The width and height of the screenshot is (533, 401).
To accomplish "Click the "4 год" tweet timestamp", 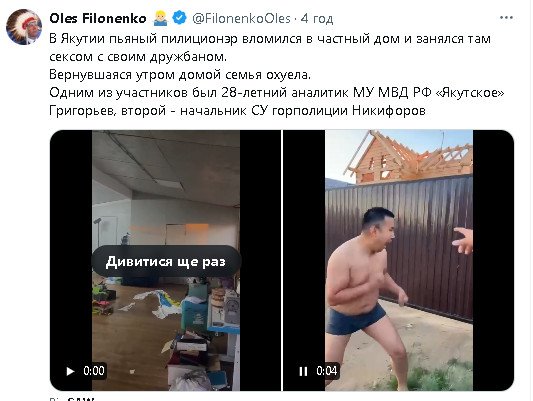I will click(x=317, y=18).
